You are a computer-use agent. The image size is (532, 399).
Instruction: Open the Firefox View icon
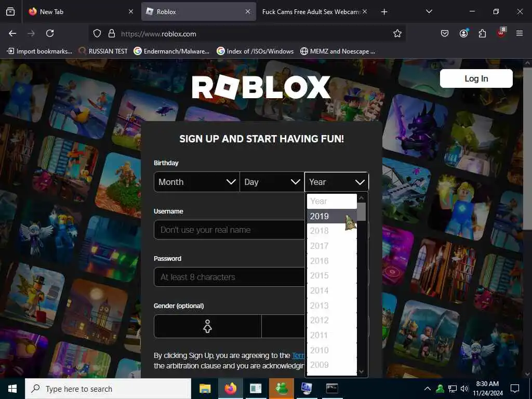point(10,11)
